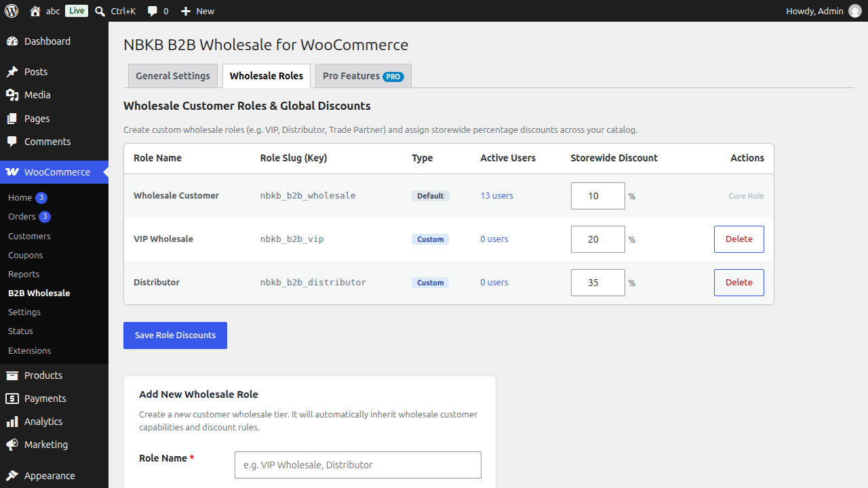Image resolution: width=868 pixels, height=488 pixels.
Task: Click the PRO badge on Pro Features
Action: click(x=393, y=77)
